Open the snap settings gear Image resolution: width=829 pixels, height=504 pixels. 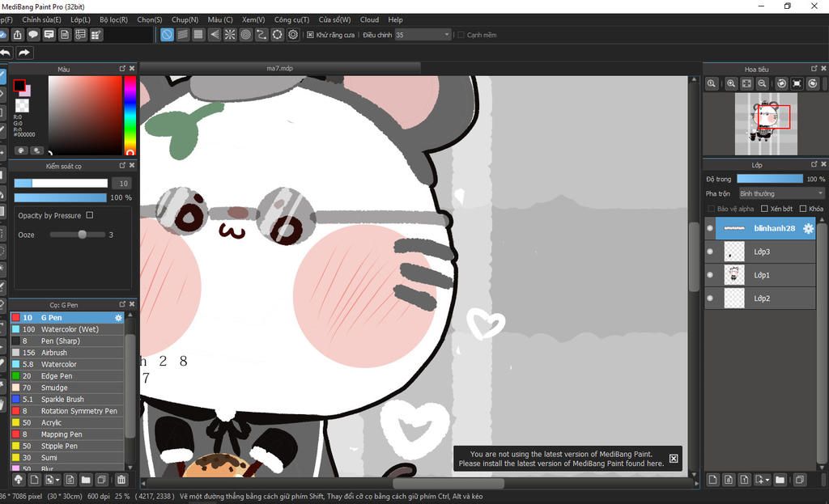pos(293,35)
